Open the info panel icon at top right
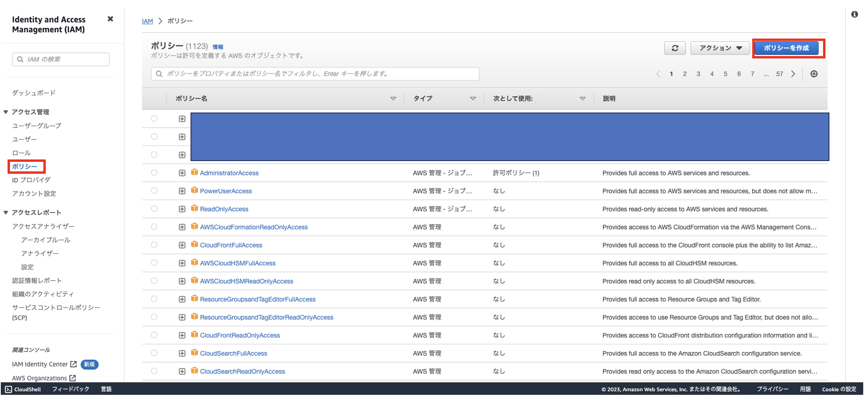Screen dimensions: 868x400 pyautogui.click(x=854, y=14)
